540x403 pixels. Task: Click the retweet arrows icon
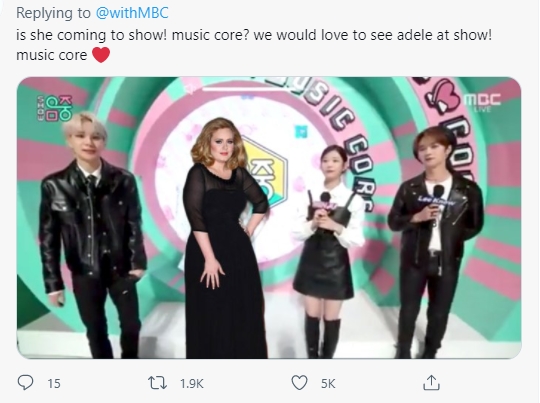157,383
